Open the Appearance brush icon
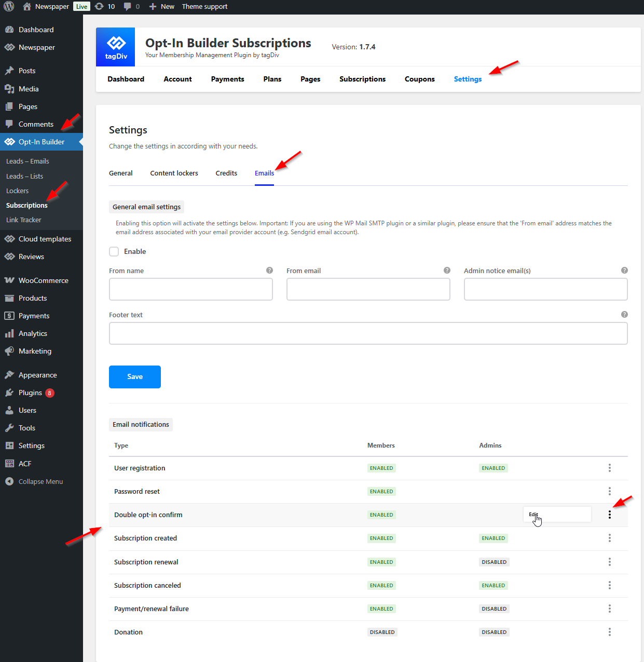Screen dimensions: 644x662 pos(9,374)
